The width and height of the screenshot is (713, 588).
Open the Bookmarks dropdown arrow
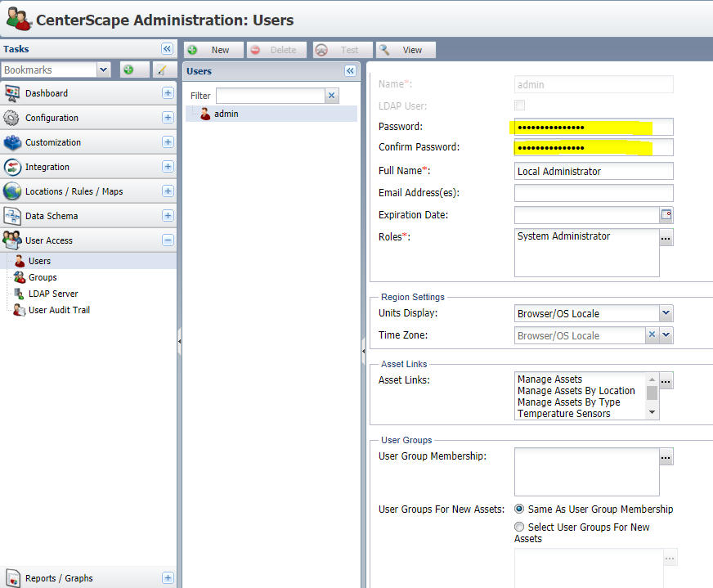[x=104, y=70]
